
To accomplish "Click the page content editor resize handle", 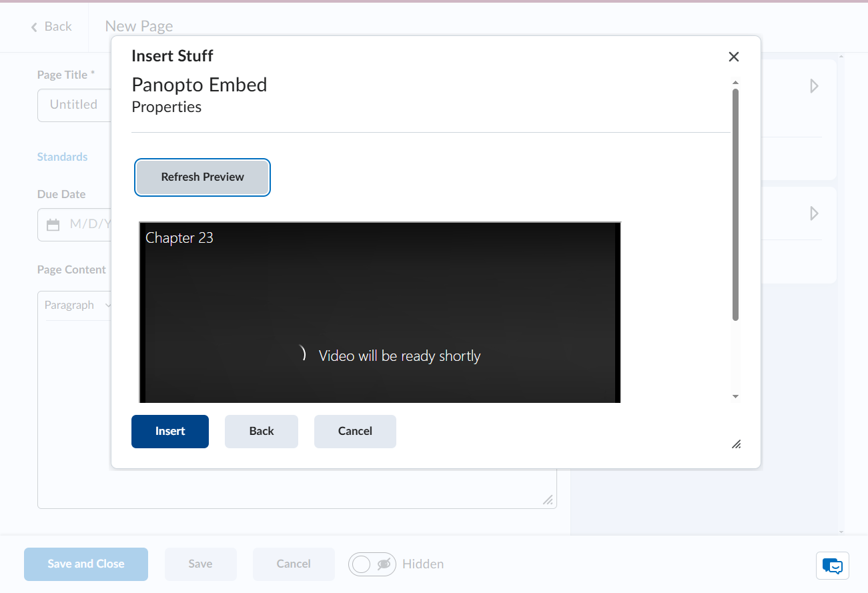I will pyautogui.click(x=548, y=500).
